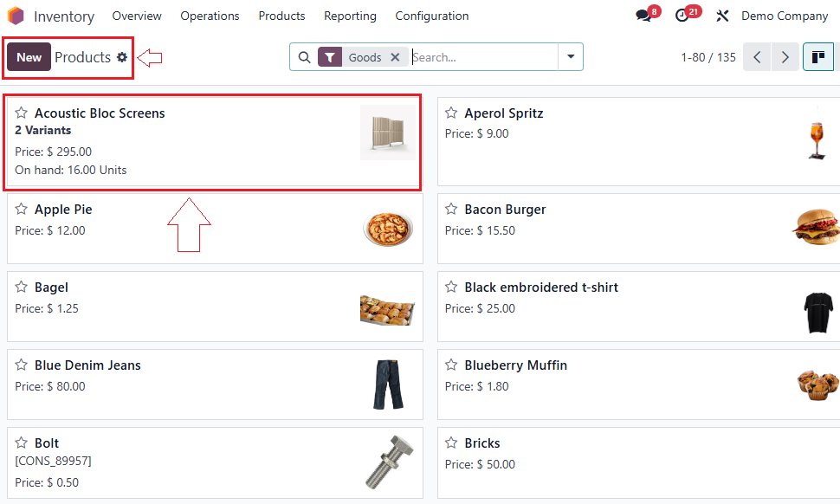The image size is (840, 504).
Task: Mark Bacon Burger as favorite
Action: 451,210
